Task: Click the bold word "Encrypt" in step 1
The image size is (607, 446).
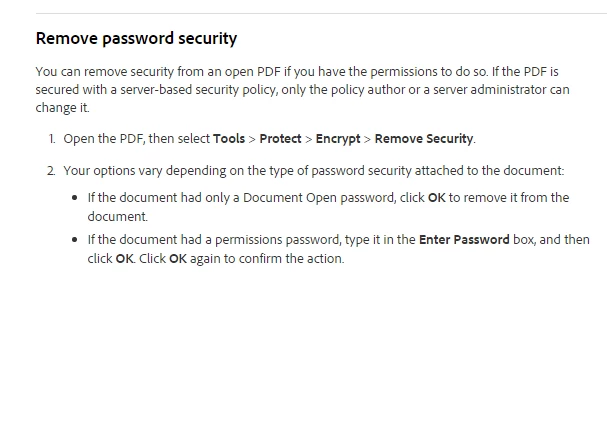Action: pos(338,139)
